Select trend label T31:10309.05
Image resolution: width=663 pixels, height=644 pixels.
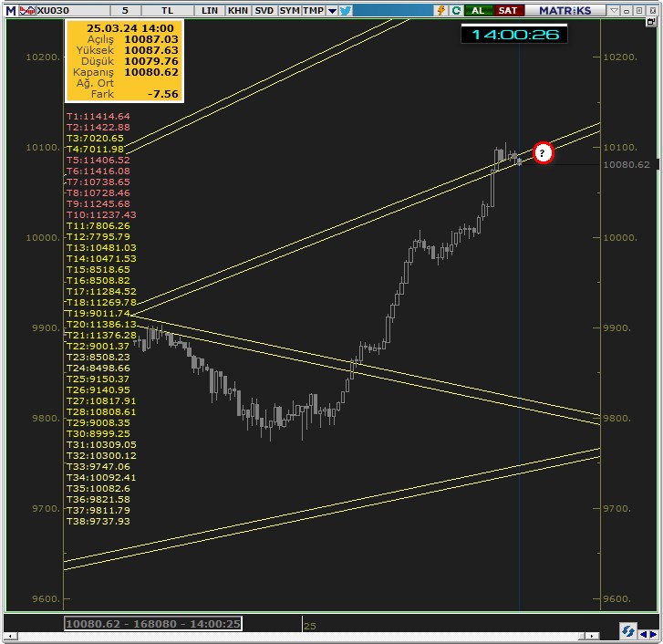tap(101, 445)
